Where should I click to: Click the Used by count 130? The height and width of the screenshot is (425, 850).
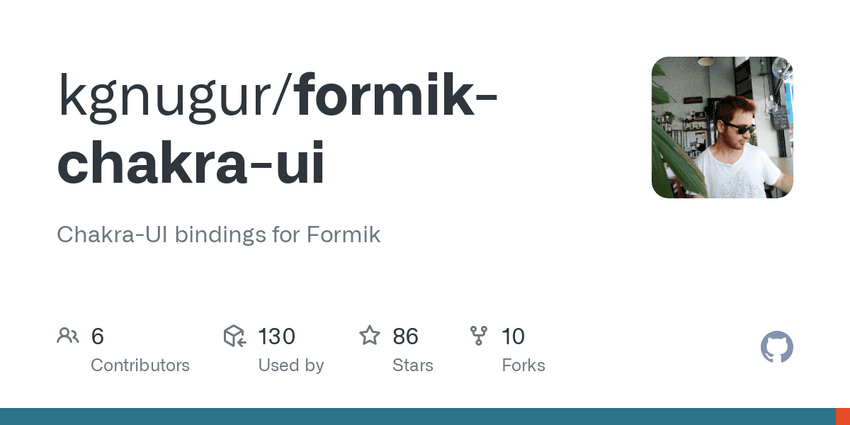[276, 336]
